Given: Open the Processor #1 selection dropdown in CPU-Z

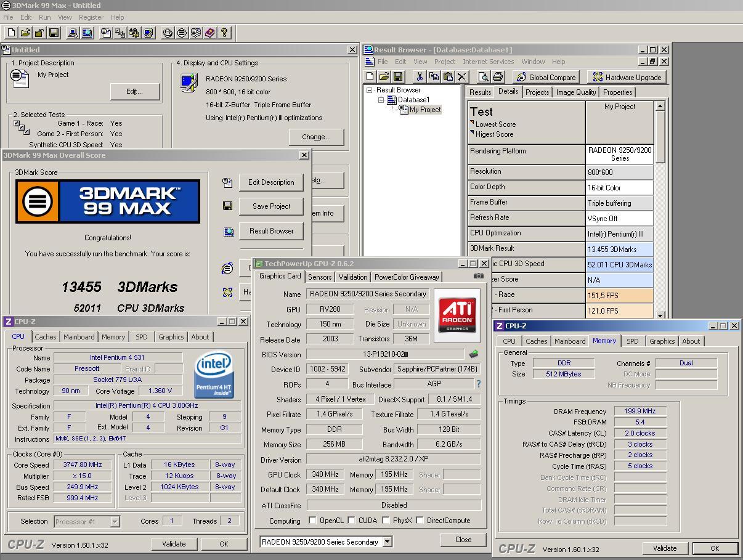Looking at the screenshot, I should click(115, 522).
